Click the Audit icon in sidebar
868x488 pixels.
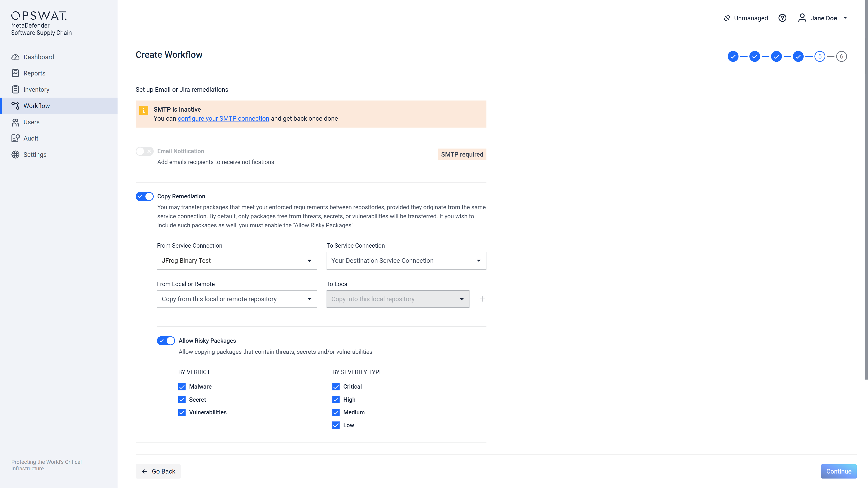click(15, 138)
